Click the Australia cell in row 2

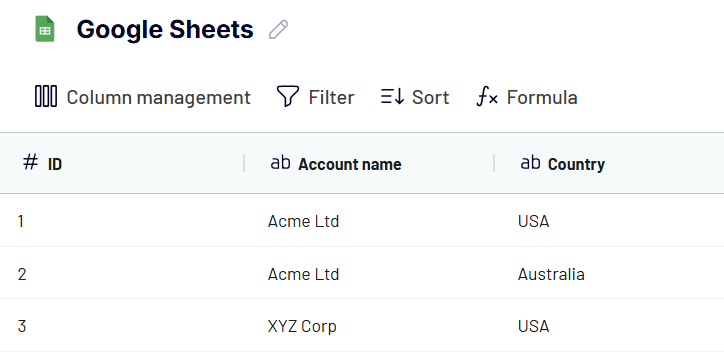click(551, 274)
